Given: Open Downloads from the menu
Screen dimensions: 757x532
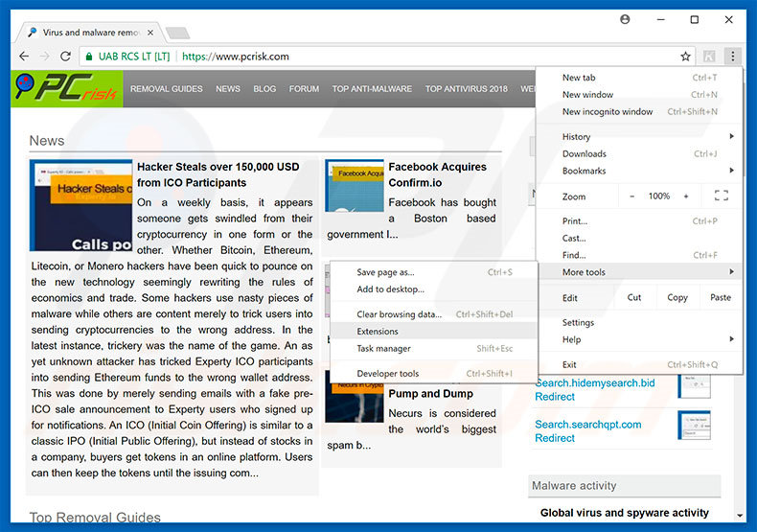Looking at the screenshot, I should (639, 153).
